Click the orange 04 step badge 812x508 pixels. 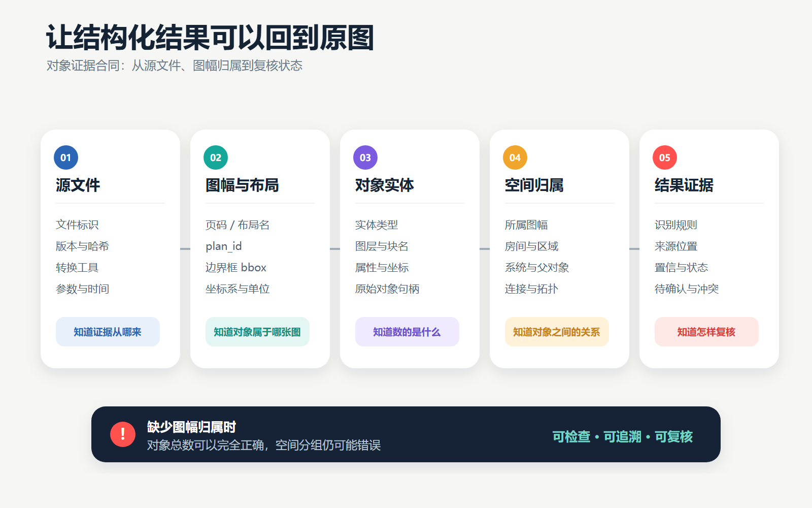tap(515, 157)
